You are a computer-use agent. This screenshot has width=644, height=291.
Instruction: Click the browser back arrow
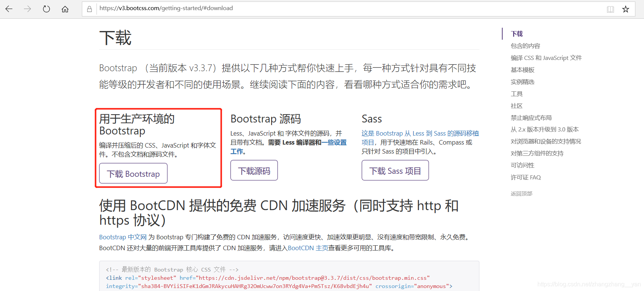pyautogui.click(x=9, y=9)
